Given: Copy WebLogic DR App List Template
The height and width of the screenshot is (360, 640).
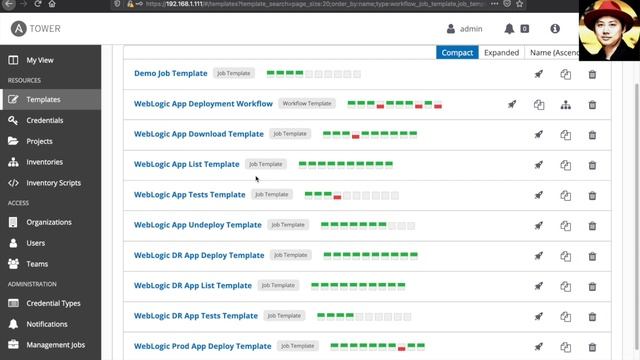Looking at the screenshot, I should pyautogui.click(x=565, y=286).
